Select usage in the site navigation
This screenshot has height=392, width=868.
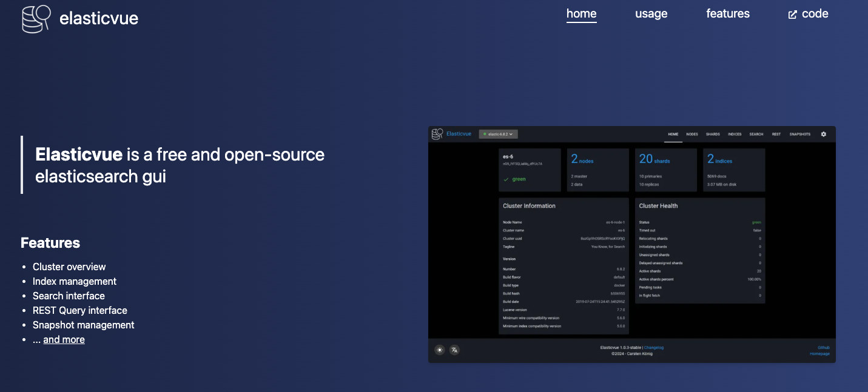click(651, 13)
